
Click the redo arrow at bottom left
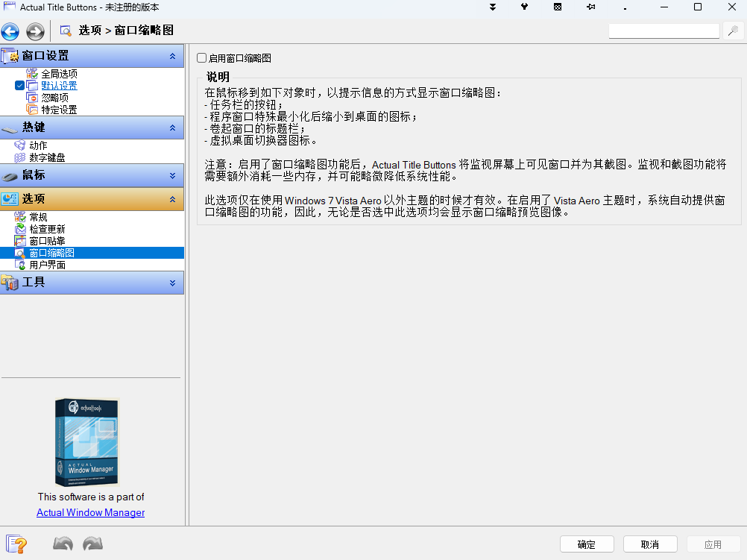pyautogui.click(x=92, y=544)
